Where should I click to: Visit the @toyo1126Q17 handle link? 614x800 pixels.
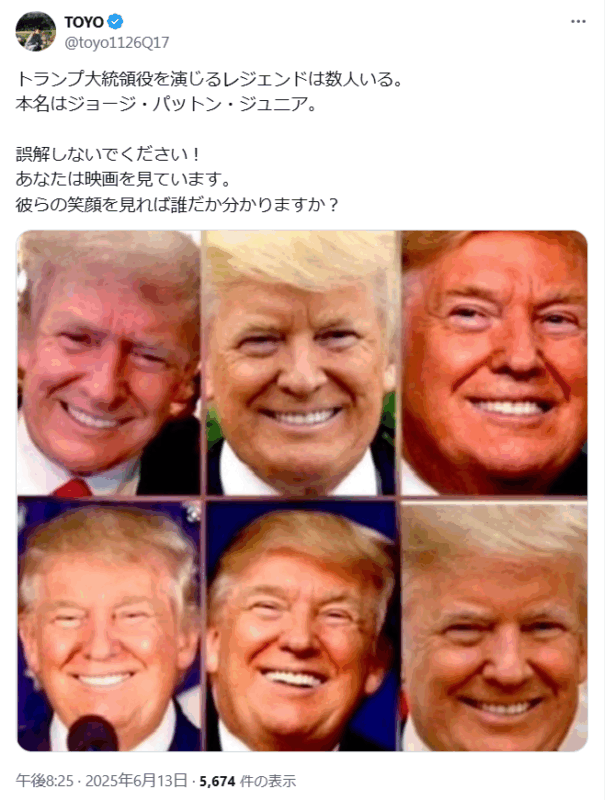pyautogui.click(x=116, y=43)
